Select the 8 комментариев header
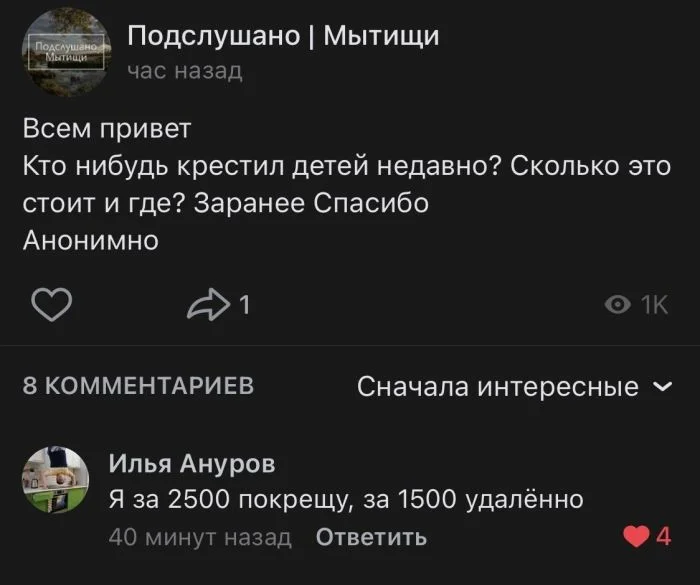700x585 pixels. (x=138, y=386)
